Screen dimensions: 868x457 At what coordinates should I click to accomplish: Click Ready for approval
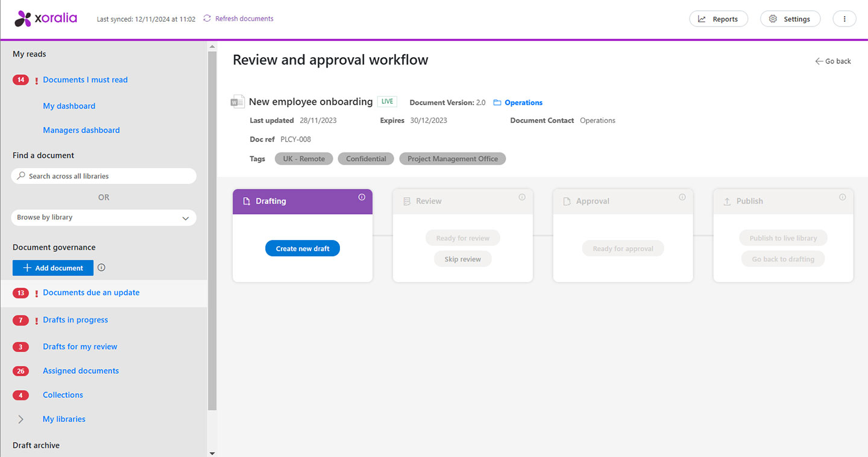coord(623,248)
